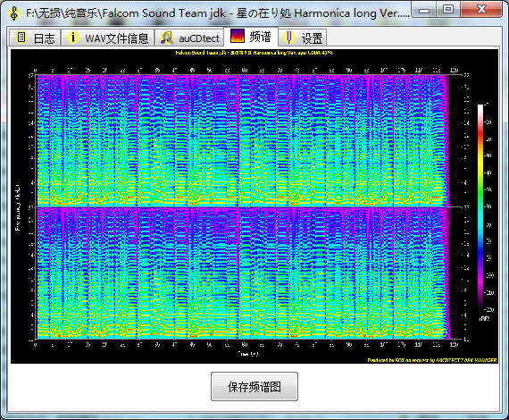Click the notebook icon on the 日志 tab
This screenshot has width=509, height=420.
[21, 38]
